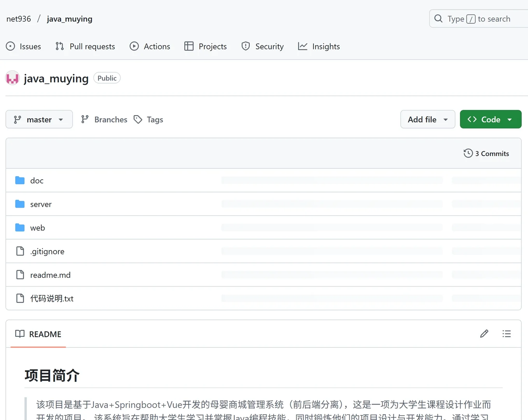Select the Pull requests icon
Screen dimensions: 528x420
(59, 46)
